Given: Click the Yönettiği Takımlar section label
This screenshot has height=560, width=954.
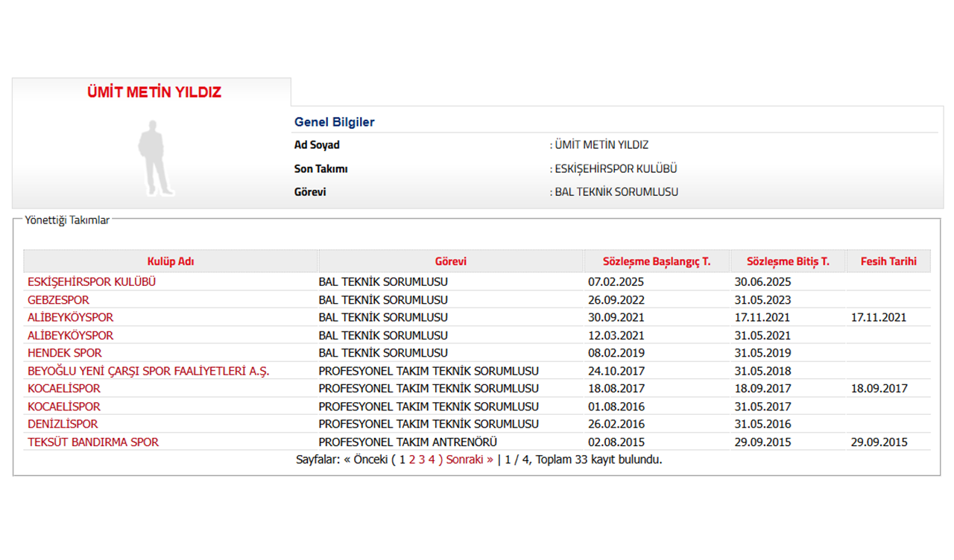Looking at the screenshot, I should pos(67,220).
